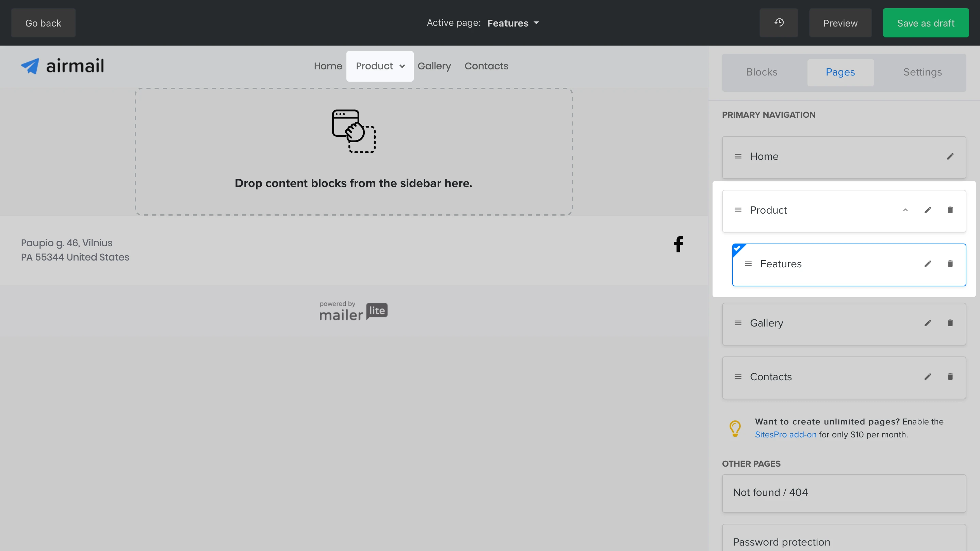The image size is (980, 551).
Task: Click the version history clock icon
Action: (778, 23)
